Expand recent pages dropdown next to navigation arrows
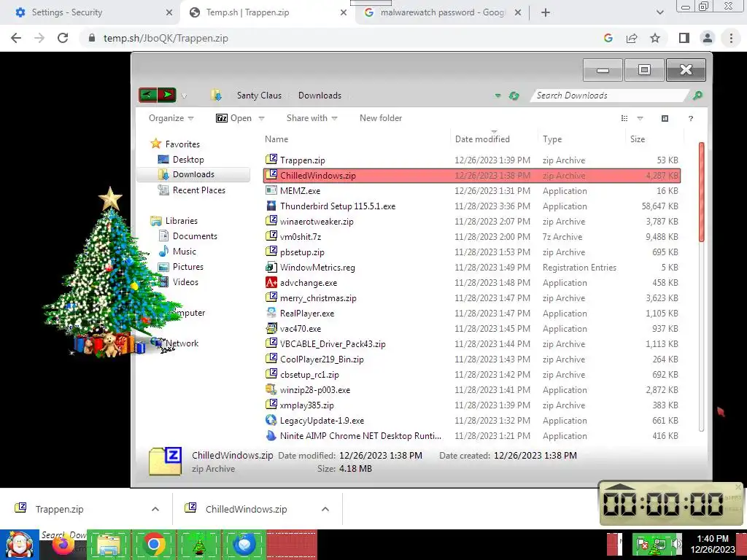The image size is (747, 560). 184,96
